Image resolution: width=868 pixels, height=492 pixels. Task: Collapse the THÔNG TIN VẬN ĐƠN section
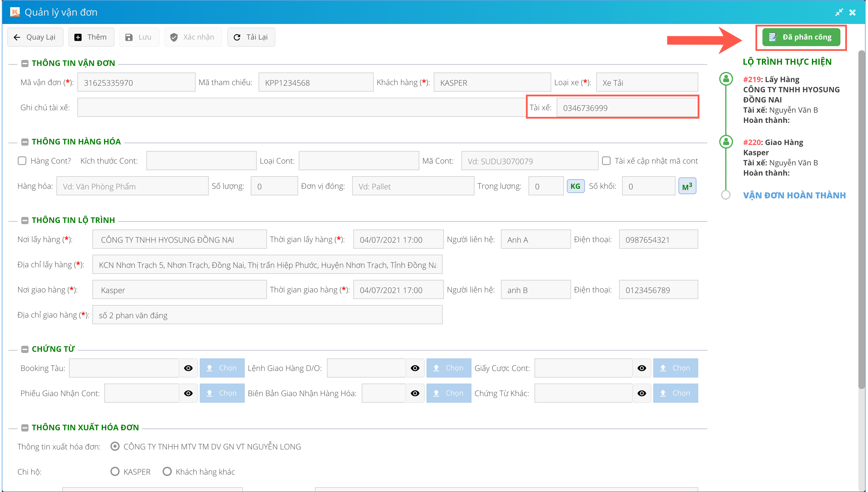pos(25,63)
